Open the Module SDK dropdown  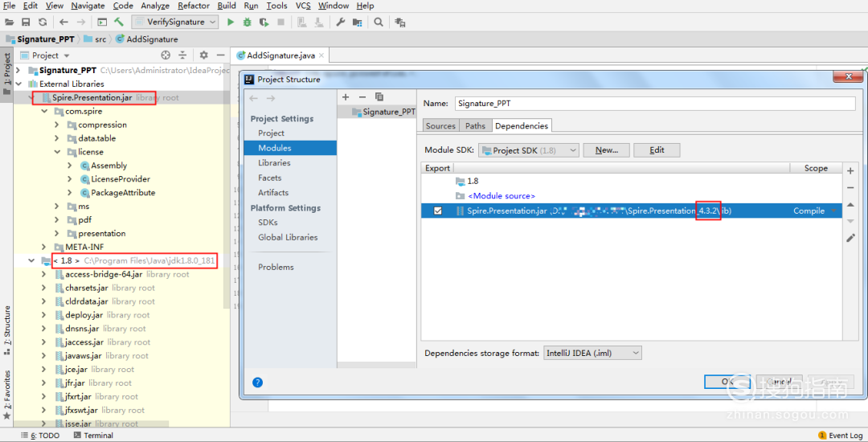[x=529, y=150]
